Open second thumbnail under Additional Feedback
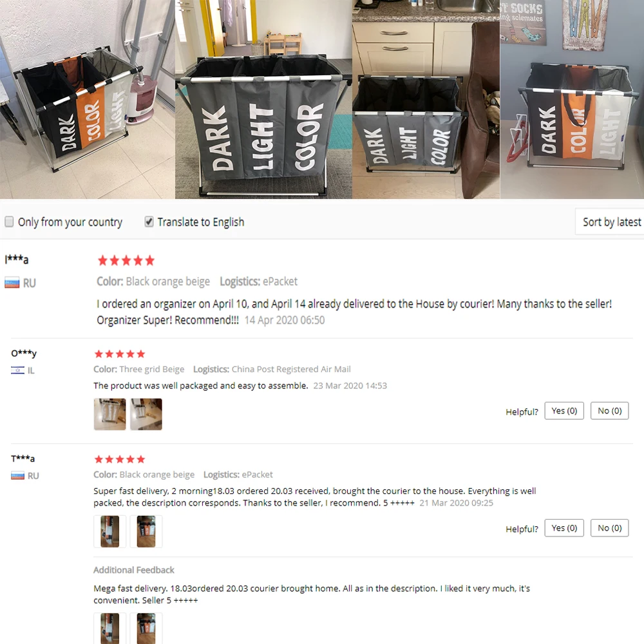This screenshot has width=644, height=644. (x=146, y=629)
